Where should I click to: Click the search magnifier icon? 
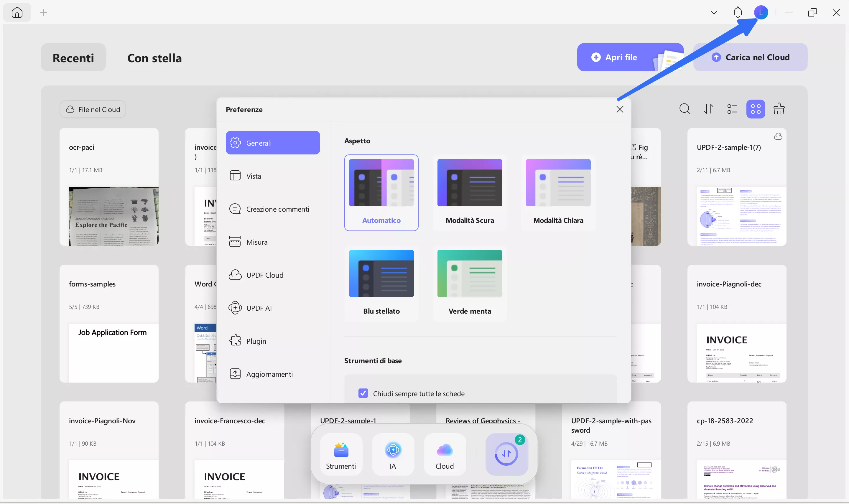(685, 109)
